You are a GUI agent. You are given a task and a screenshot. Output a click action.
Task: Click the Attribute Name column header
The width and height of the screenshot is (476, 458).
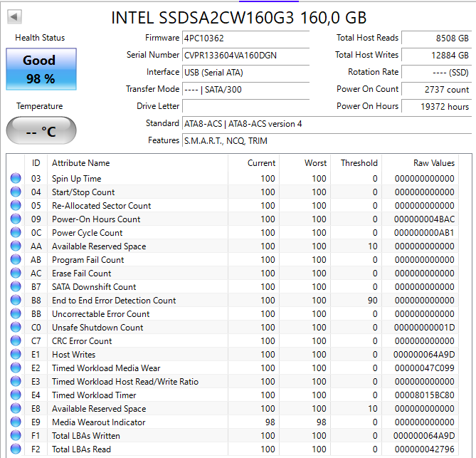(80, 163)
